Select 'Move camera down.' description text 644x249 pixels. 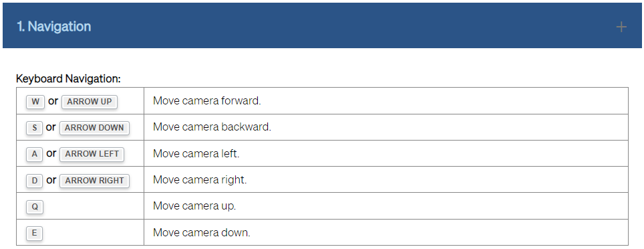pos(201,232)
